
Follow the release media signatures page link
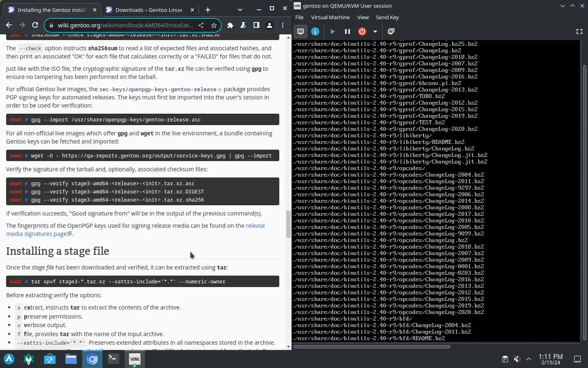pos(136,230)
